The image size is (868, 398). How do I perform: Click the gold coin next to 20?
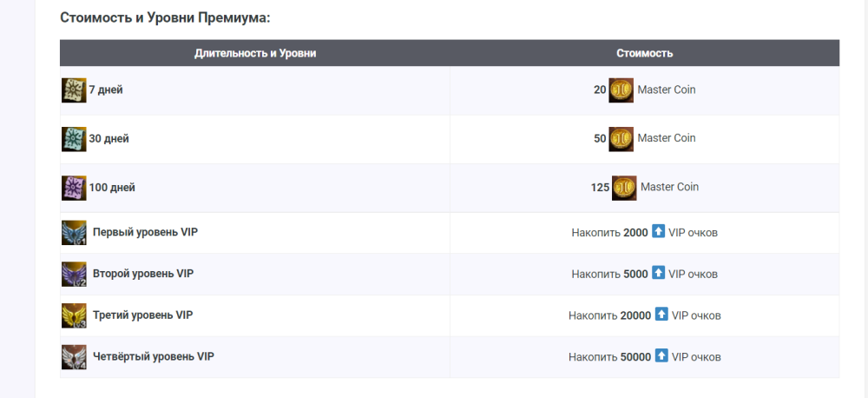(621, 90)
